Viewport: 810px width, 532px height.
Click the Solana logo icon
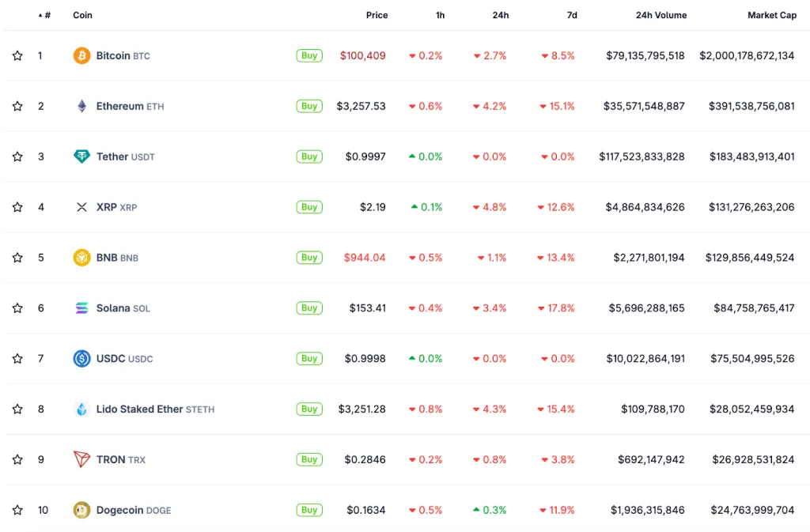click(81, 308)
